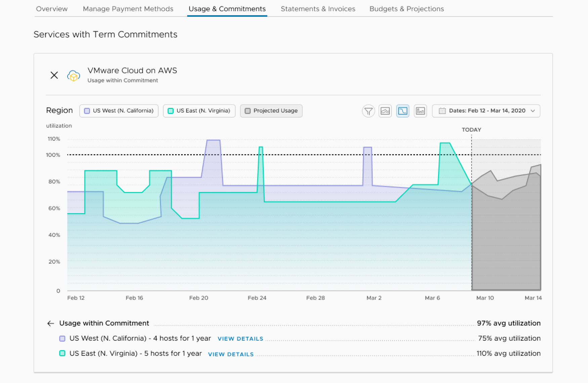This screenshot has height=383, width=588.
Task: Click the calendar icon in date selector
Action: pyautogui.click(x=442, y=111)
